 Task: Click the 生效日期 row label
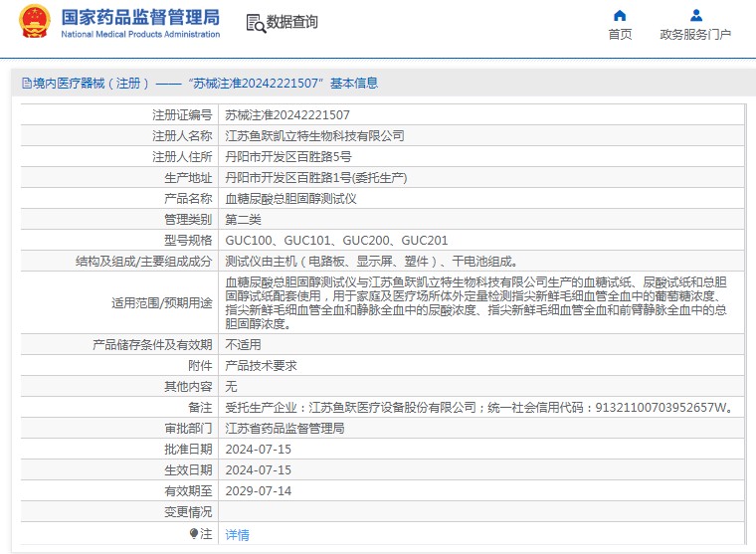click(188, 470)
